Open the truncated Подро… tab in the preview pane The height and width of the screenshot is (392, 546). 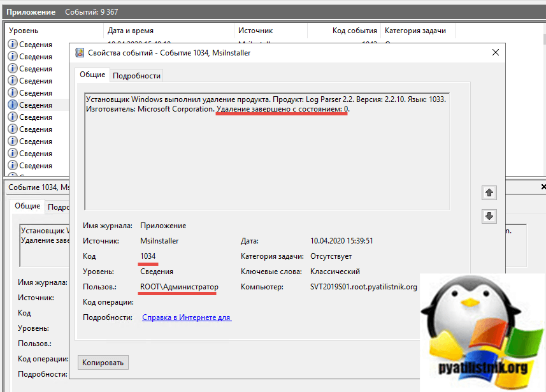coord(58,207)
